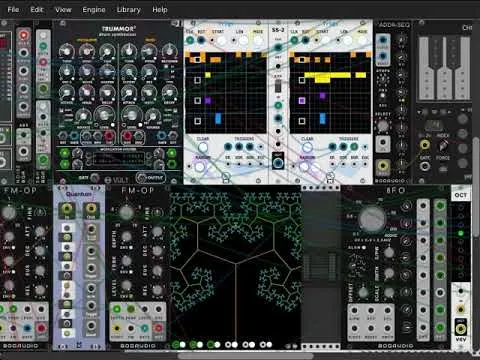
Task: Open the Engine menu
Action: [94, 10]
